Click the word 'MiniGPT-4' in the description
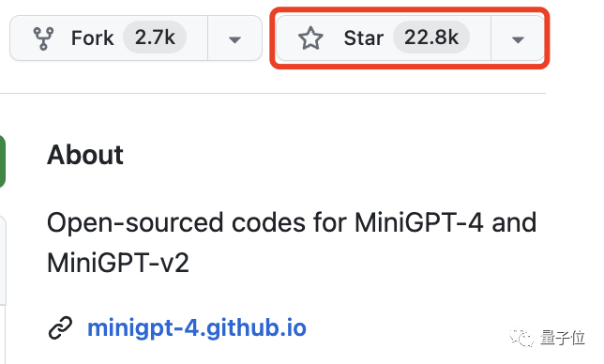This screenshot has width=604, height=364. point(418,222)
